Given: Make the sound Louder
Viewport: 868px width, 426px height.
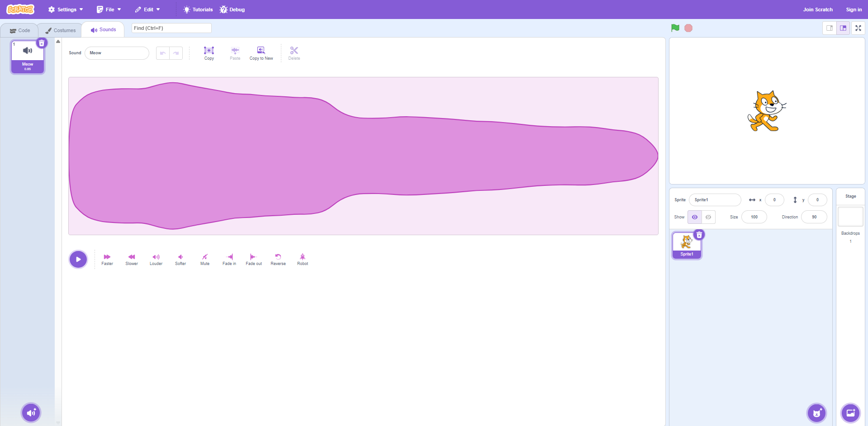Looking at the screenshot, I should [156, 259].
